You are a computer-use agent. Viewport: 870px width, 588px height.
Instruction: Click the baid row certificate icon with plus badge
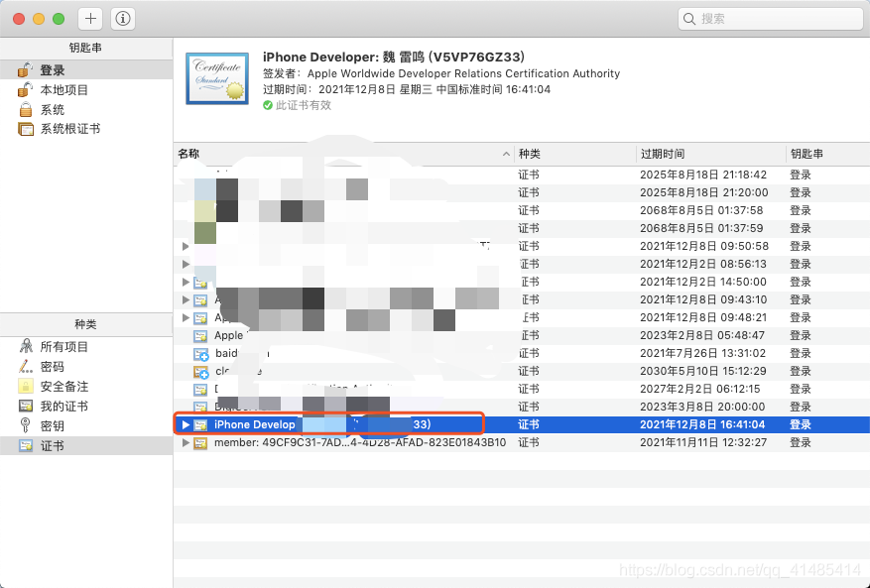click(x=200, y=354)
